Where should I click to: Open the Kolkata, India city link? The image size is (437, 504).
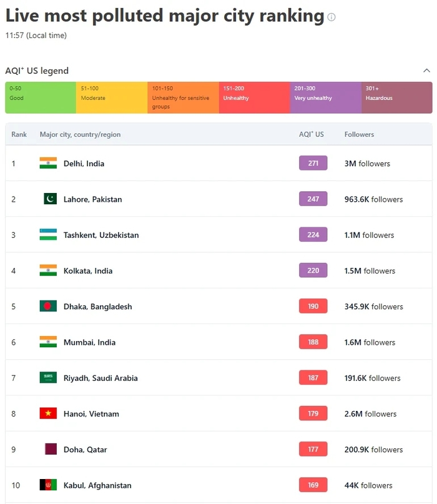(x=87, y=271)
